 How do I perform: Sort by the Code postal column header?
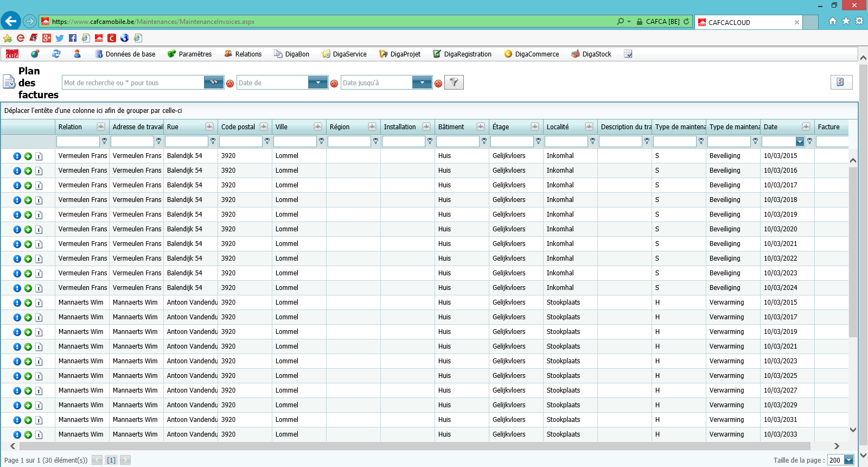tap(238, 127)
